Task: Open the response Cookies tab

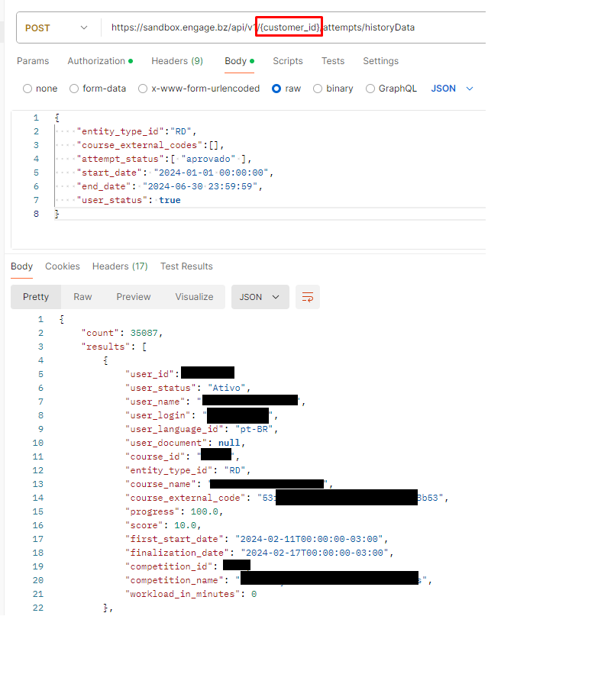Action: pyautogui.click(x=63, y=266)
